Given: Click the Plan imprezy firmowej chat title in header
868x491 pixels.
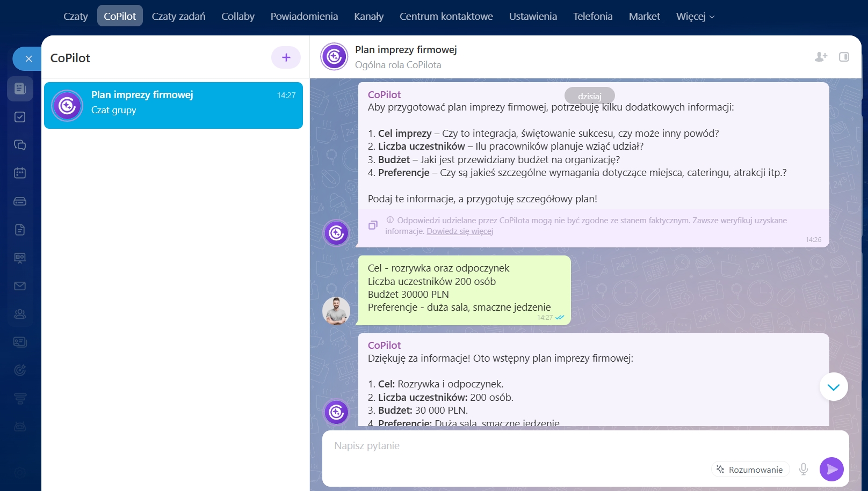Looking at the screenshot, I should pyautogui.click(x=406, y=50).
